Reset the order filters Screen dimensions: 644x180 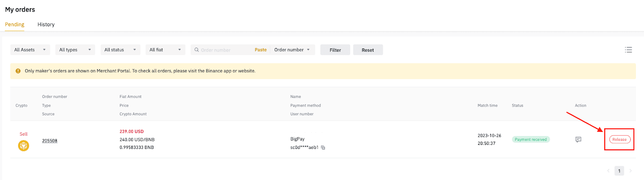(x=368, y=50)
